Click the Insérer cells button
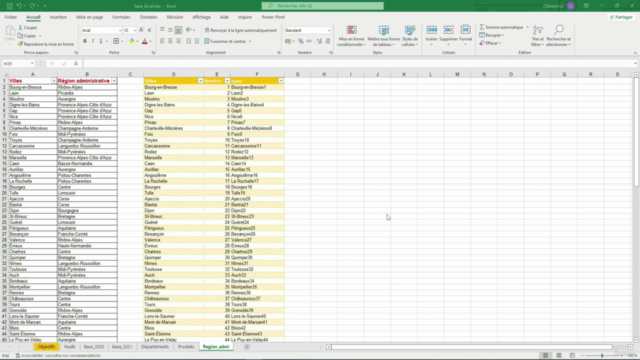Viewport: 640px width, 360px height. (x=431, y=36)
